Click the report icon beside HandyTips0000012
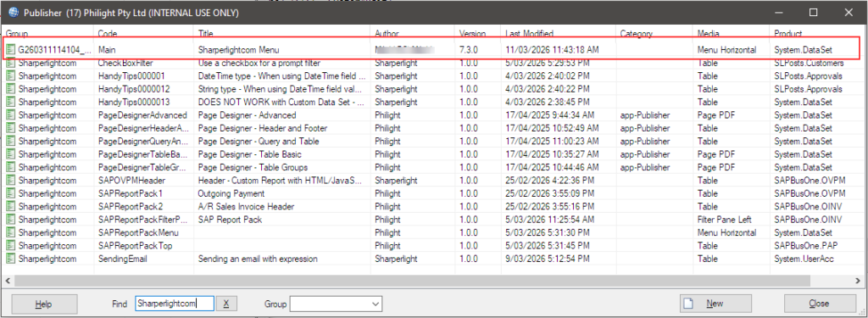This screenshot has height=318, width=868. (10, 89)
